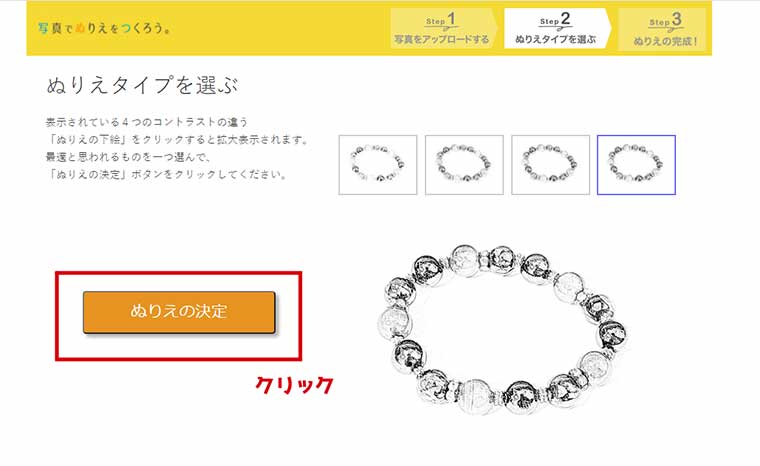Click the instruction line ending クリックしてください
The image size is (760, 466).
click(x=167, y=175)
